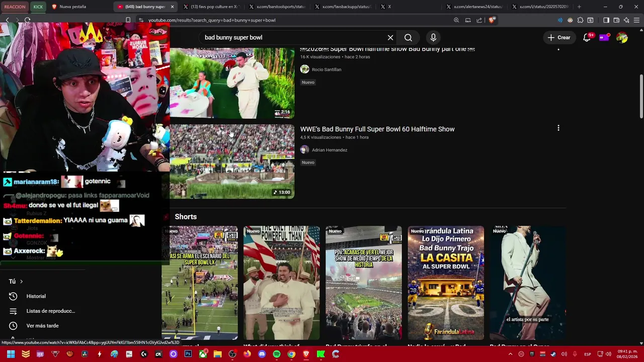Screen dimensions: 644x362
Task: Play the 13:00 stadium video thumbnail
Action: 232,161
